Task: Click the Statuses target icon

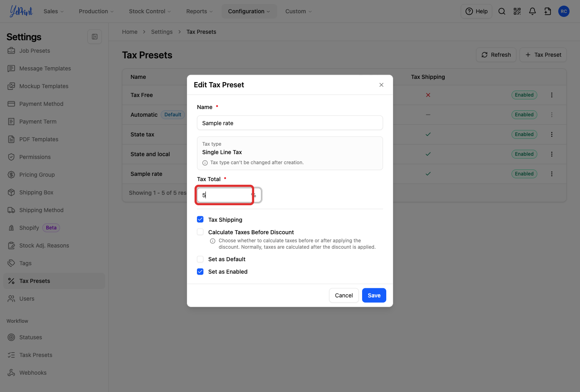Action: coord(11,337)
